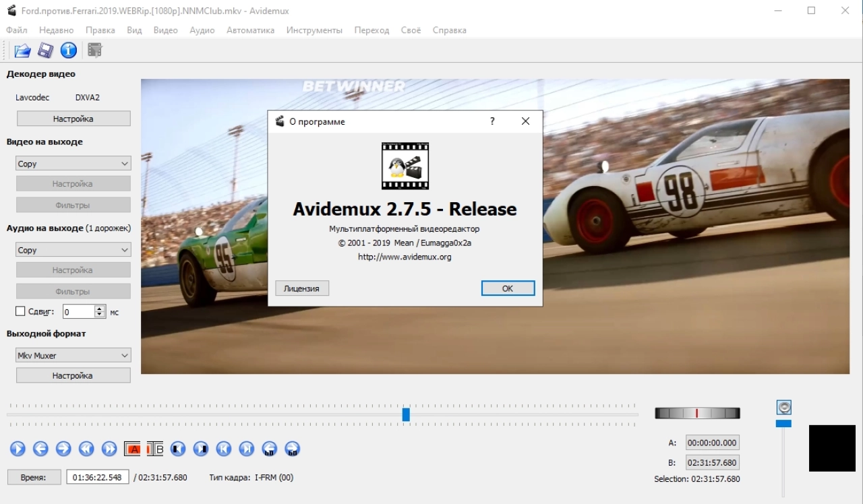This screenshot has width=863, height=504.
Task: Set selection marker B
Action: (155, 449)
